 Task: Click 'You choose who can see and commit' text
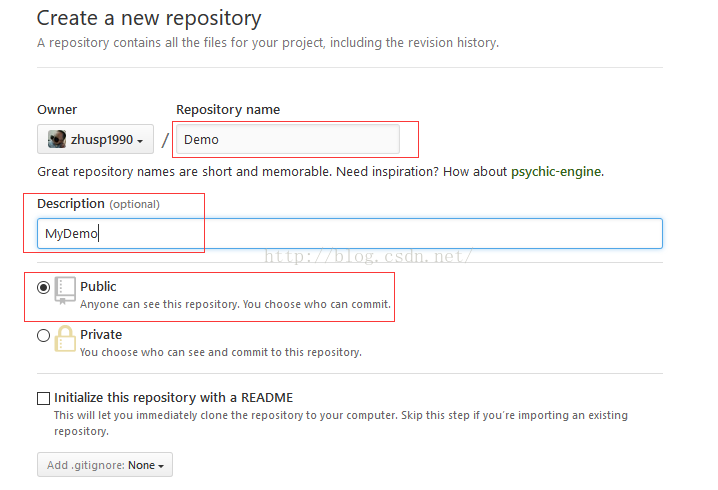(221, 352)
